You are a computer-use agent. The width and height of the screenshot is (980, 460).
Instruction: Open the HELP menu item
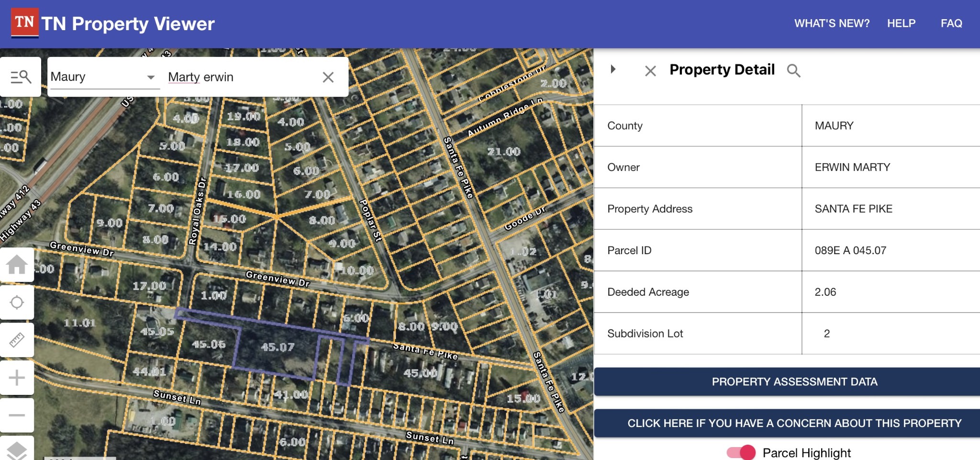pyautogui.click(x=901, y=23)
